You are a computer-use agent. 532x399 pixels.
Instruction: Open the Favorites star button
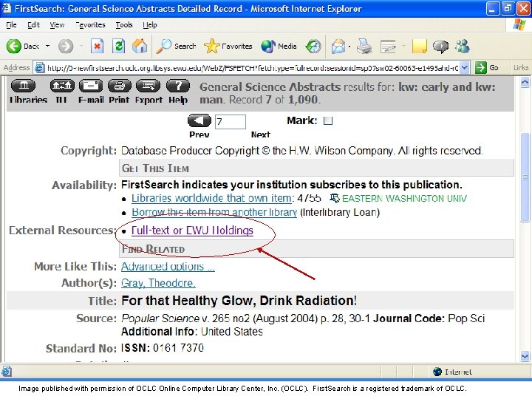pyautogui.click(x=228, y=46)
